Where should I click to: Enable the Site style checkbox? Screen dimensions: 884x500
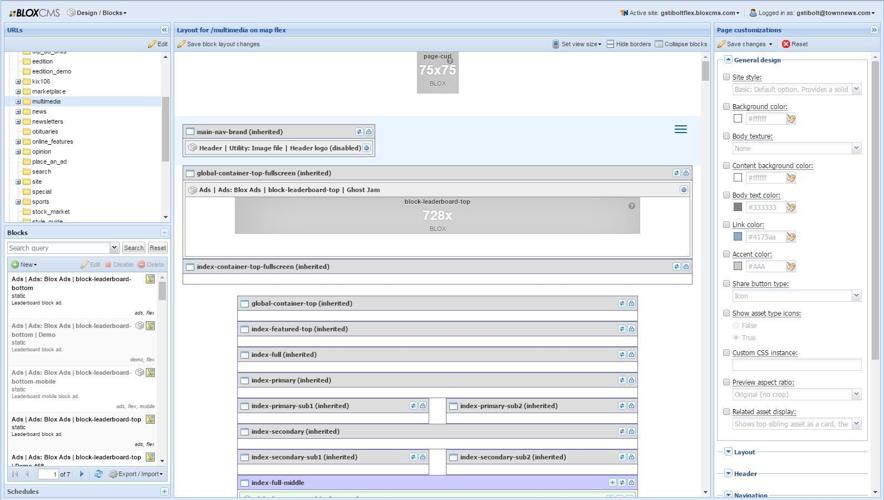[x=726, y=77]
